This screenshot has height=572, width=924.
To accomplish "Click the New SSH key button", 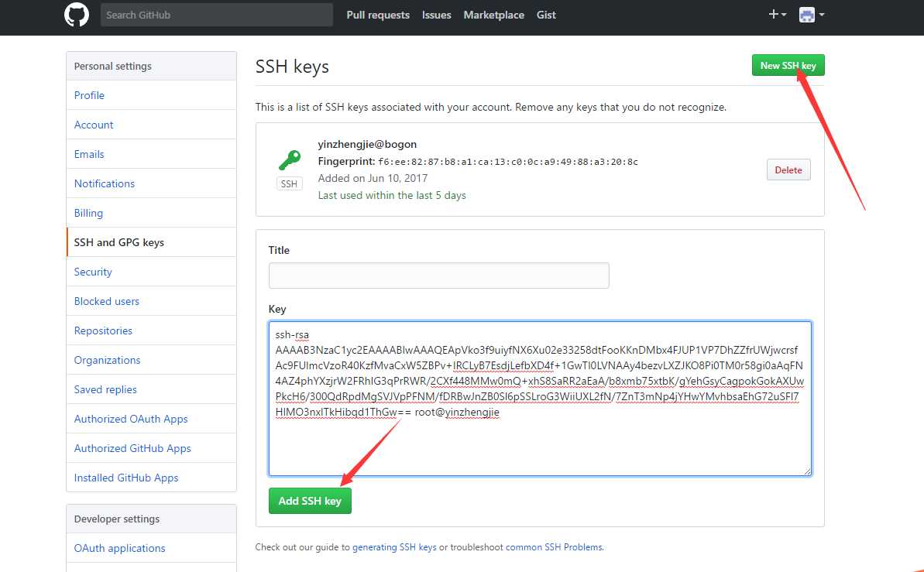I will 788,65.
